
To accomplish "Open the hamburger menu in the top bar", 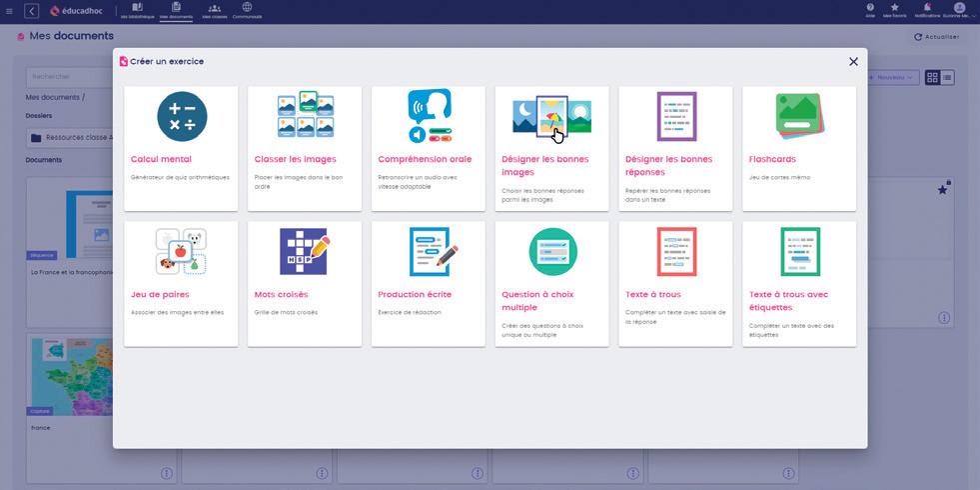I will coord(9,11).
